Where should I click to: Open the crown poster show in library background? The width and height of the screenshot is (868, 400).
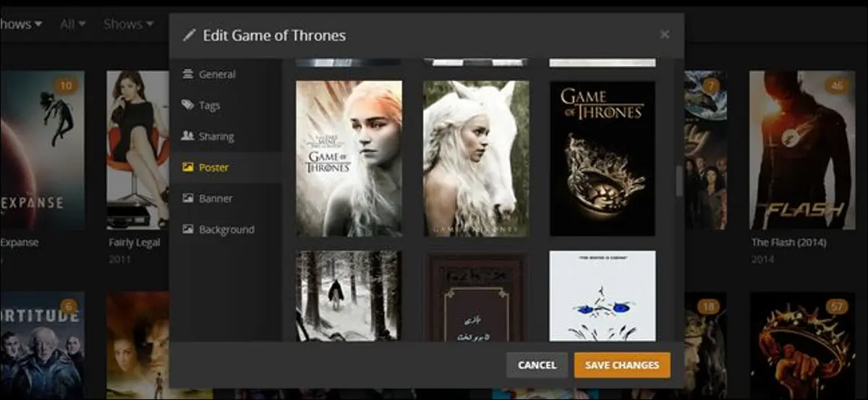point(803,345)
